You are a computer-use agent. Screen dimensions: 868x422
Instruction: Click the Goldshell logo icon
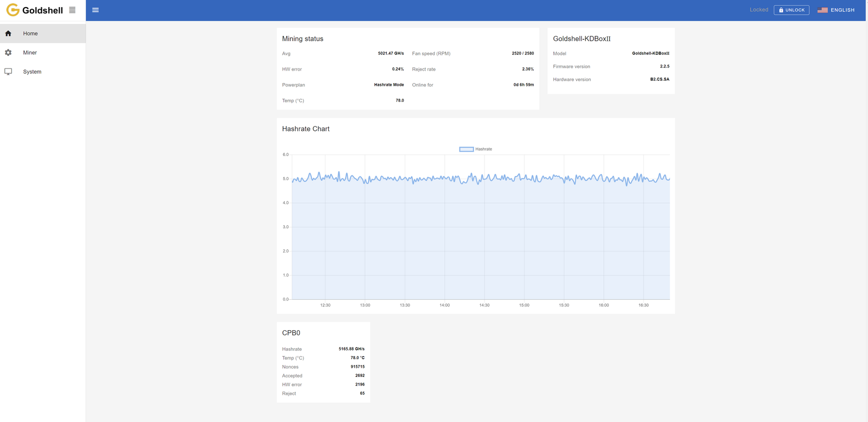tap(12, 10)
